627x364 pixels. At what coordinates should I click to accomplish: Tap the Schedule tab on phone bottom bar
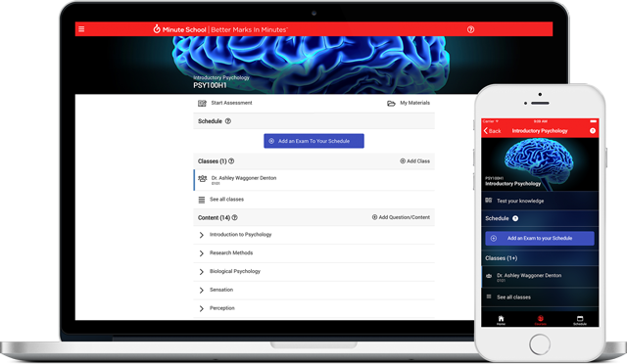pyautogui.click(x=580, y=320)
